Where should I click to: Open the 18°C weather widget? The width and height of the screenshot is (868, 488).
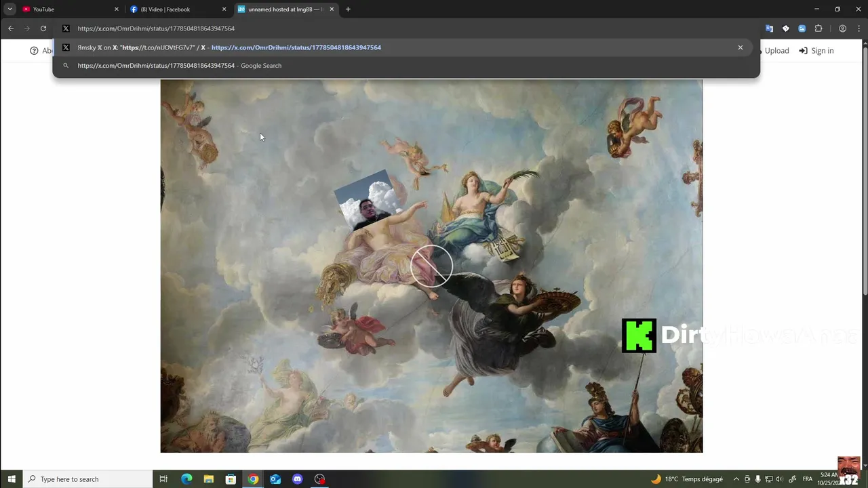(686, 479)
